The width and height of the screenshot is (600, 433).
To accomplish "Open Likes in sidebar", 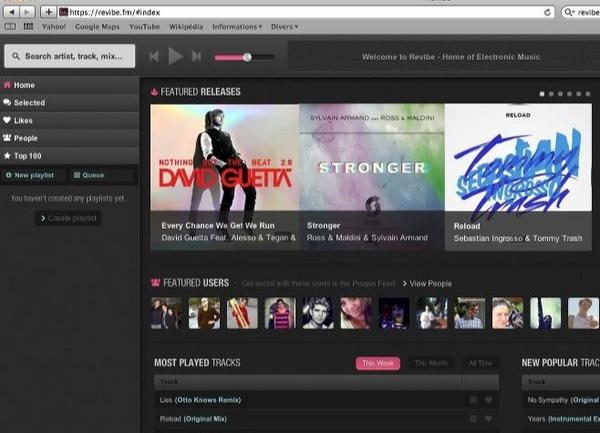I will pyautogui.click(x=69, y=120).
